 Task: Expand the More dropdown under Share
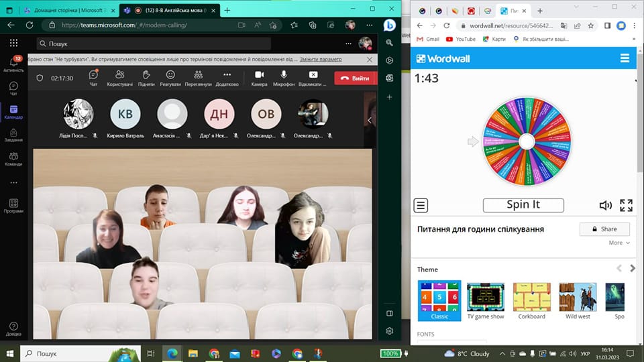pos(619,243)
